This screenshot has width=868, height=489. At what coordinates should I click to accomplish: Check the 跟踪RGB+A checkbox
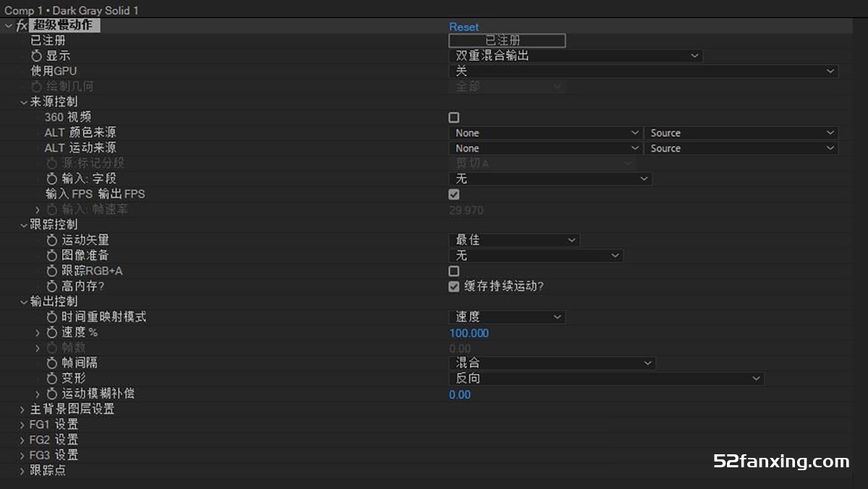click(x=454, y=271)
